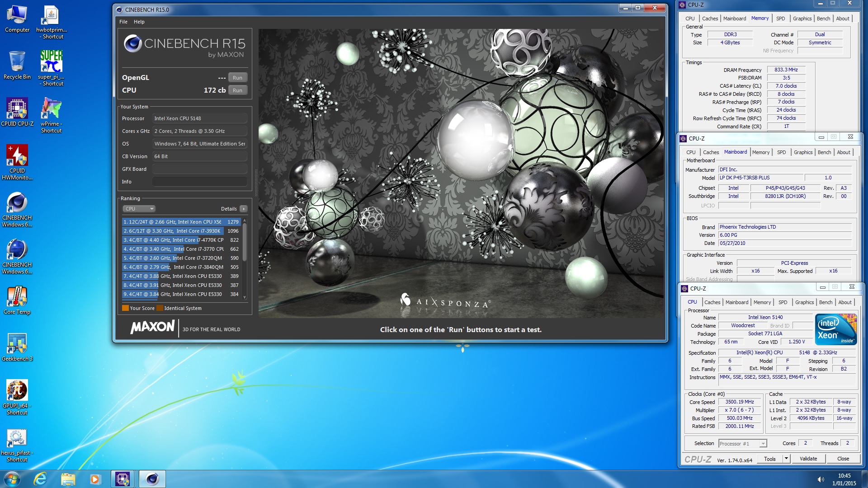Click the Core Speed 3500.19 MHz value
This screenshot has width=868, height=488.
740,402
